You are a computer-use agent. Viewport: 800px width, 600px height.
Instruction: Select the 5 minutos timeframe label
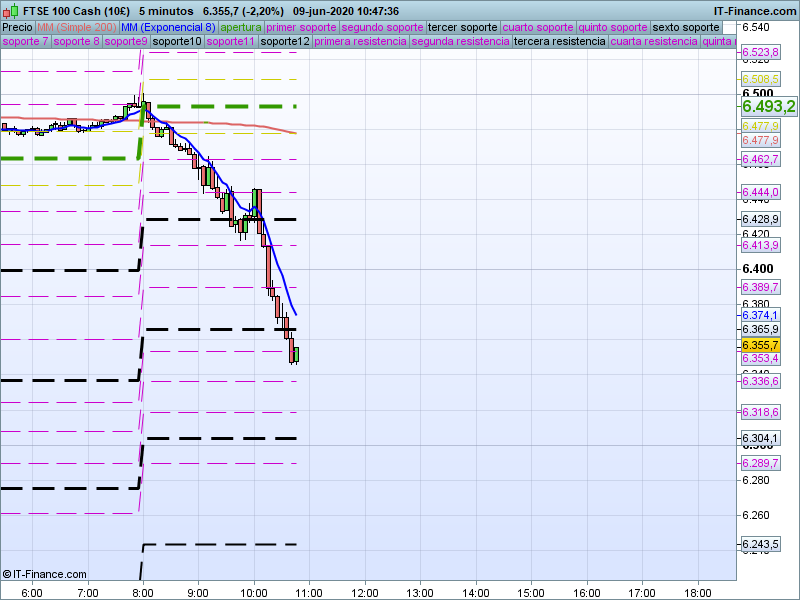166,11
